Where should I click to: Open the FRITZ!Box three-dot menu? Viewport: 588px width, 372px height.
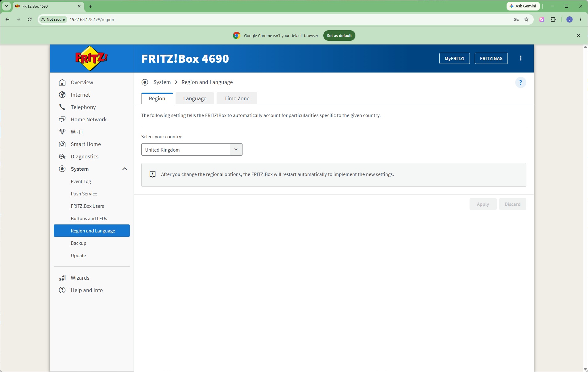(x=521, y=58)
